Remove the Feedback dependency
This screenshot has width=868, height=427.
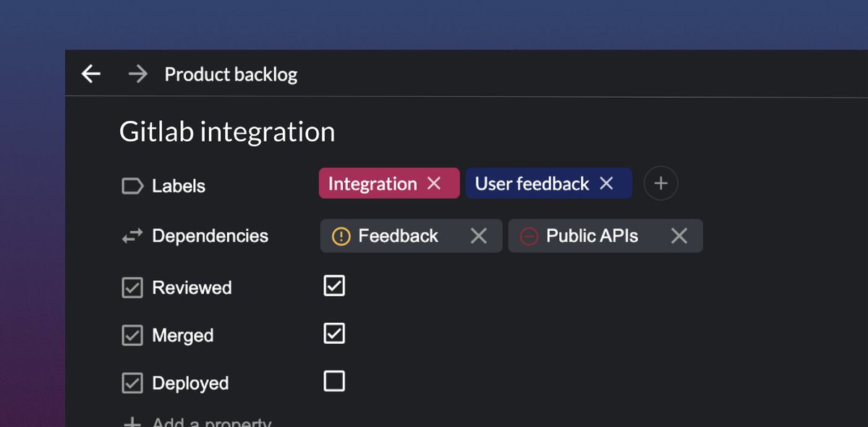click(479, 236)
